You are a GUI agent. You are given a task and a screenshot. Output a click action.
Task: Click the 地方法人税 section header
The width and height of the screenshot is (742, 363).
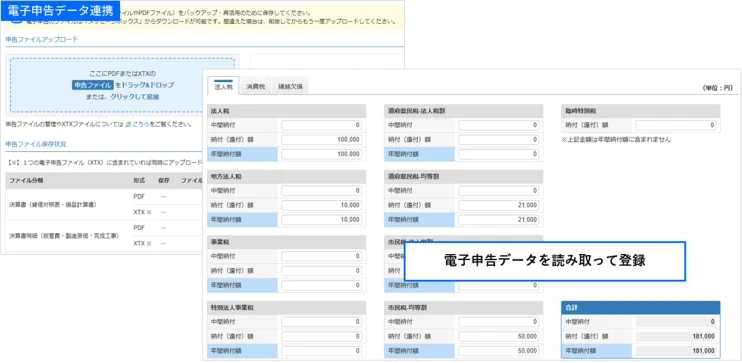287,177
